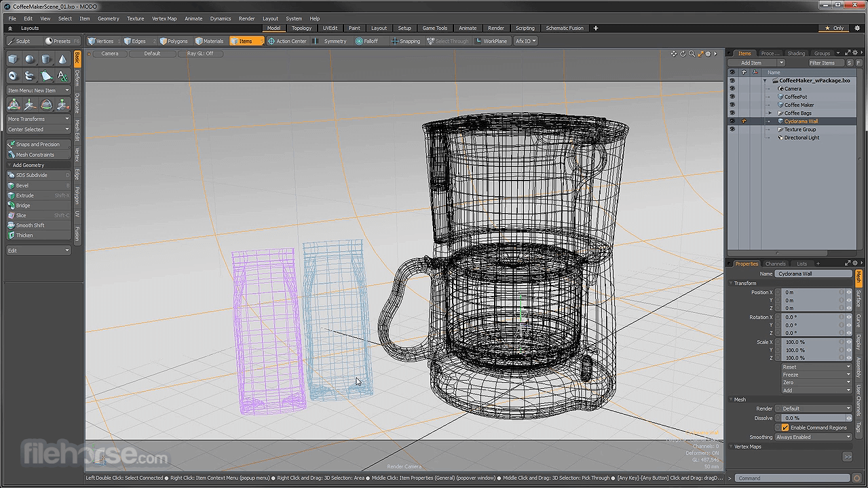Click the Ray GL: Off button
Screen dimensions: 868x488
tap(200, 54)
